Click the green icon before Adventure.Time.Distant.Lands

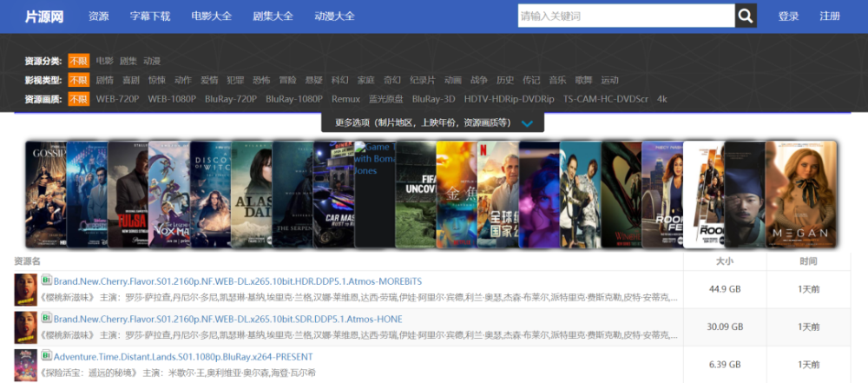tap(46, 356)
